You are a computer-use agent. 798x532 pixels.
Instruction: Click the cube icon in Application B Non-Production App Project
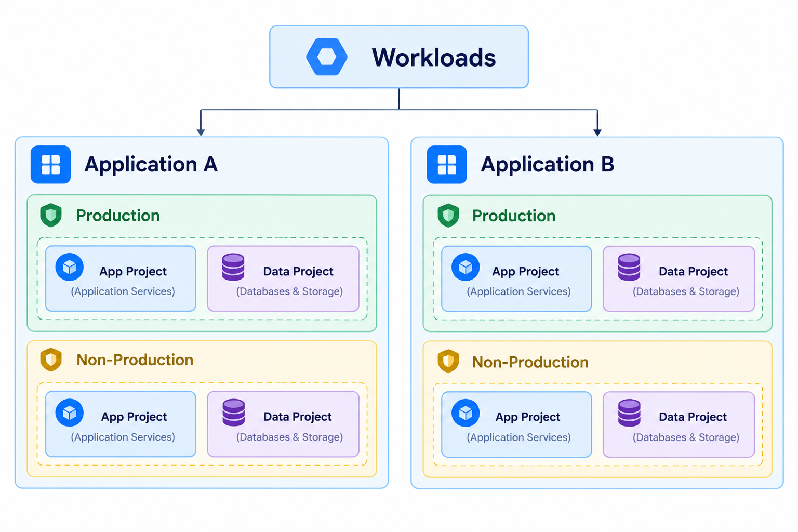[465, 413]
